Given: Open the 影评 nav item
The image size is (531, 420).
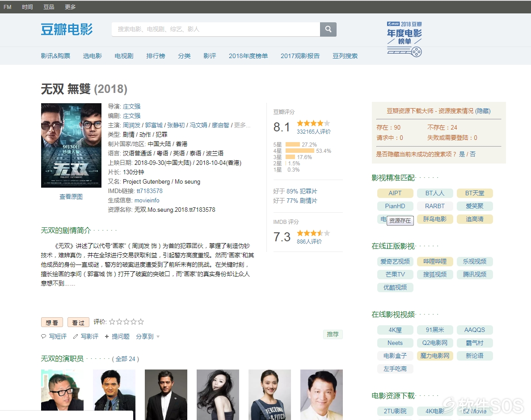Looking at the screenshot, I should (210, 56).
